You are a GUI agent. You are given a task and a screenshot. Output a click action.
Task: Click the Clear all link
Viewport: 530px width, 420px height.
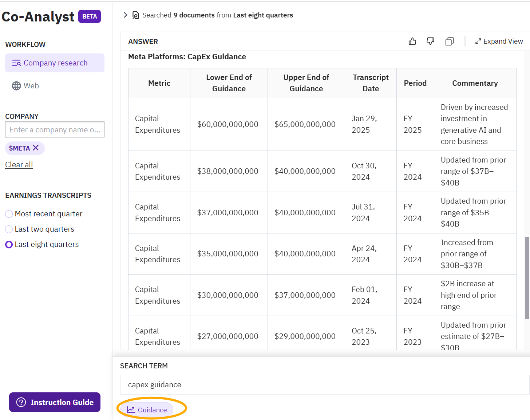19,165
